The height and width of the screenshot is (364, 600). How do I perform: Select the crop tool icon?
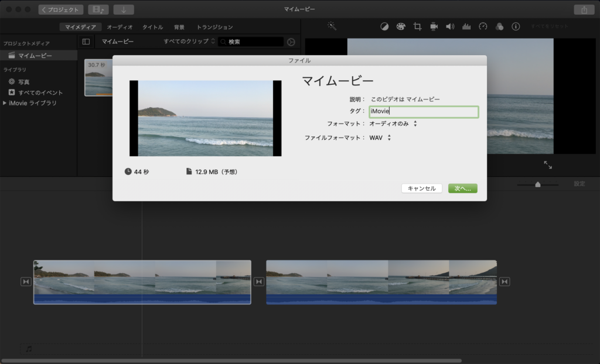[417, 27]
